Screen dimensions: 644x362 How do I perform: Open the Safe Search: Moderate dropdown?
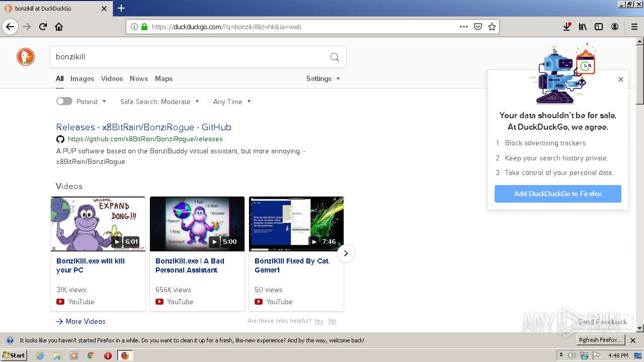tap(159, 102)
